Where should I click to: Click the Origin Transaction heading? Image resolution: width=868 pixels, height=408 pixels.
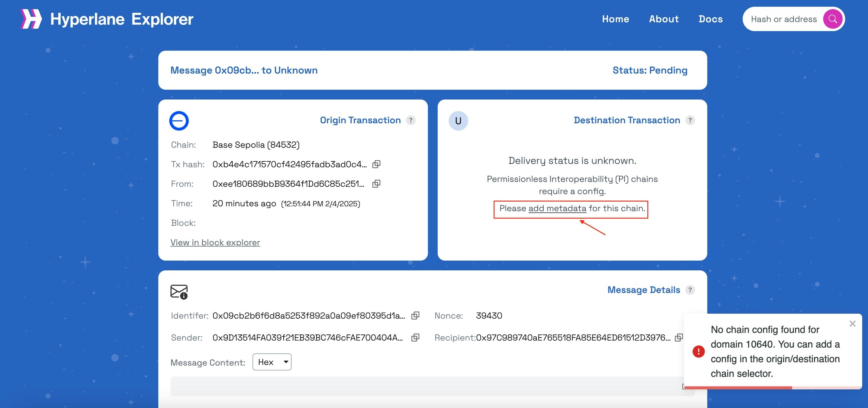click(x=360, y=120)
